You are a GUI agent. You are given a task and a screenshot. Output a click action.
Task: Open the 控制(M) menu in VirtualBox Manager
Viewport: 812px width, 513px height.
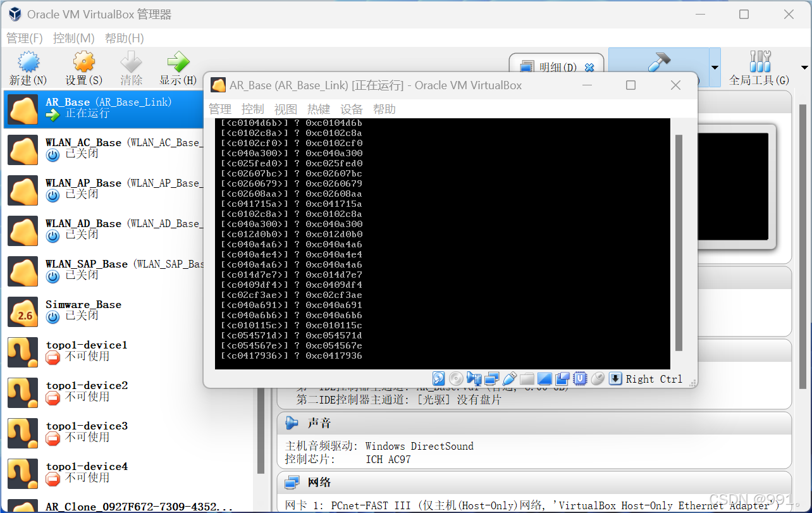click(x=73, y=38)
